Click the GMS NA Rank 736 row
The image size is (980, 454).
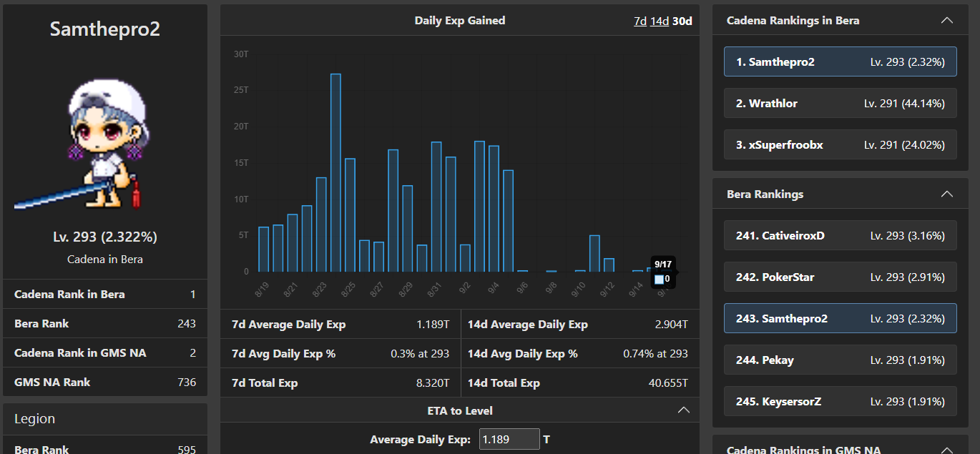click(x=105, y=382)
